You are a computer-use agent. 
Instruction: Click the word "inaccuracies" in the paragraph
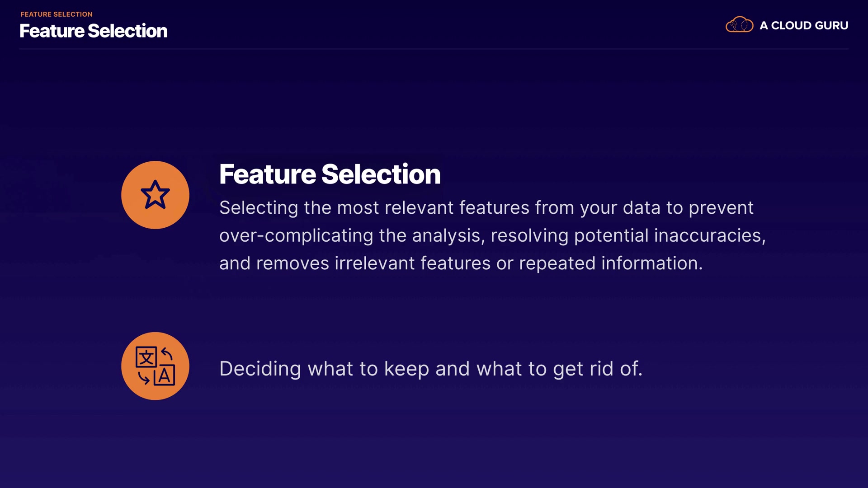point(709,236)
